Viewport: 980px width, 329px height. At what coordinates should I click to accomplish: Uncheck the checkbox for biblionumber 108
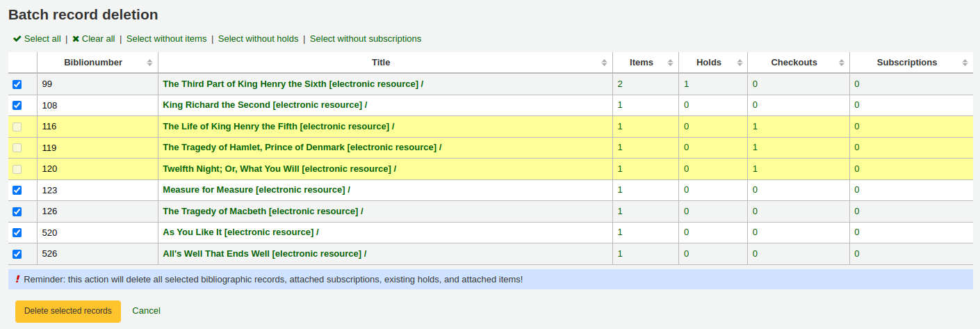[17, 106]
